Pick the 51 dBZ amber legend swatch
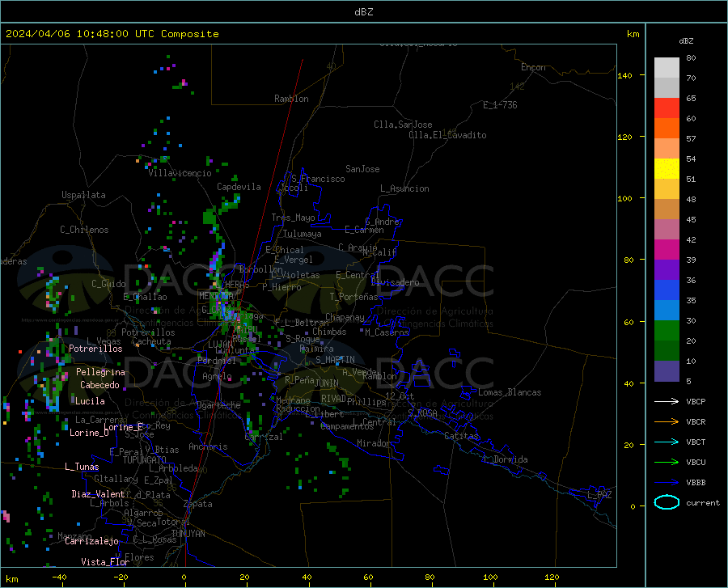 [x=667, y=189]
